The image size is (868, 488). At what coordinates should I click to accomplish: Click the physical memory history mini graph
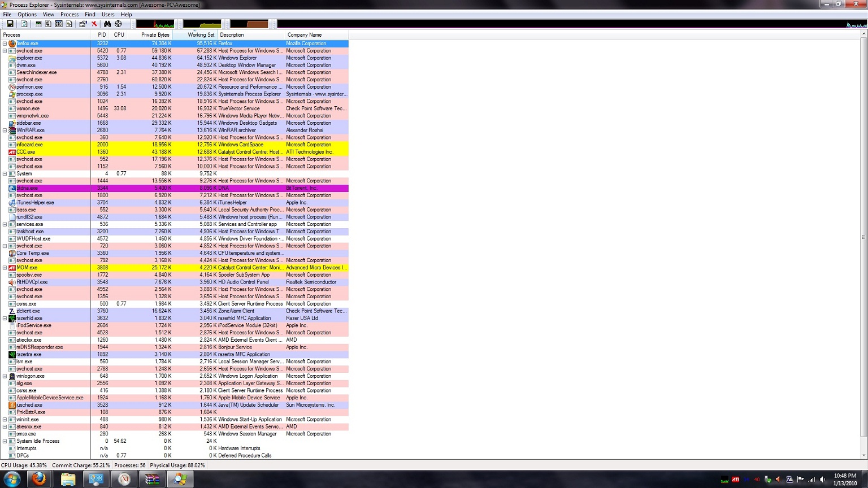coord(249,24)
